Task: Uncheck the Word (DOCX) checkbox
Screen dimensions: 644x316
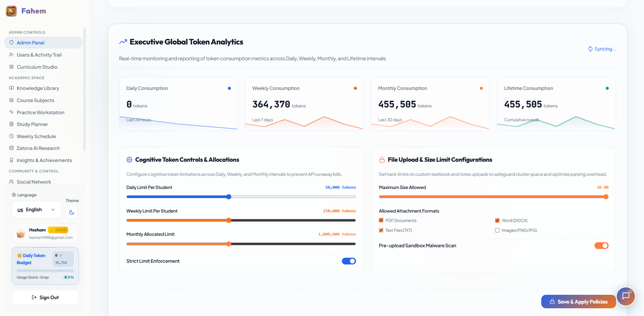Action: 497,220
